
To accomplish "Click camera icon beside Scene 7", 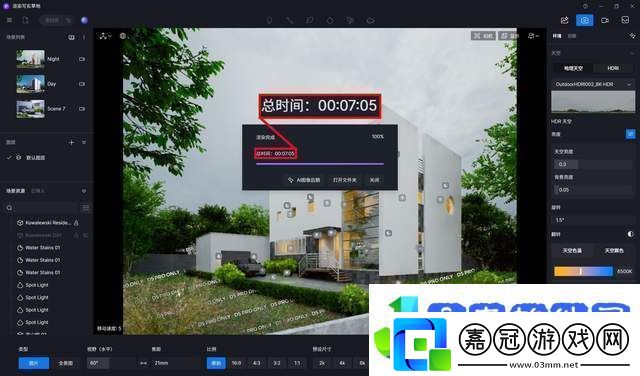I will pos(82,109).
